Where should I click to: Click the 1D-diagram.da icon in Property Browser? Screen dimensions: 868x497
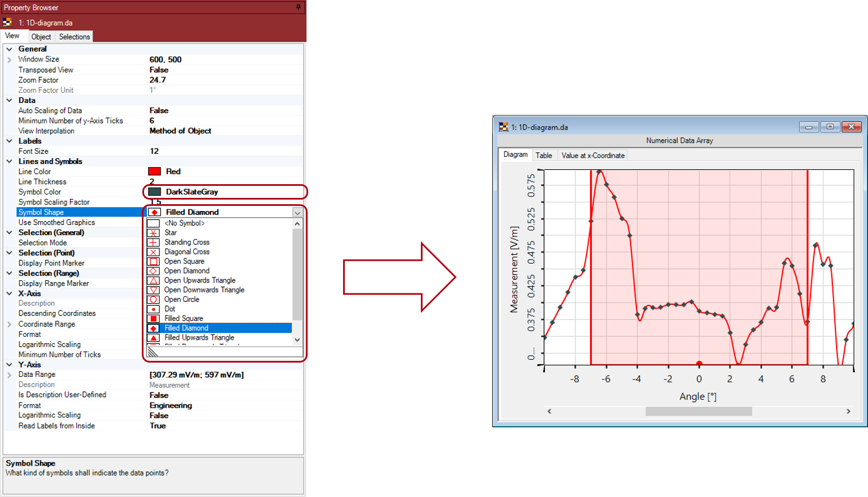click(x=7, y=23)
